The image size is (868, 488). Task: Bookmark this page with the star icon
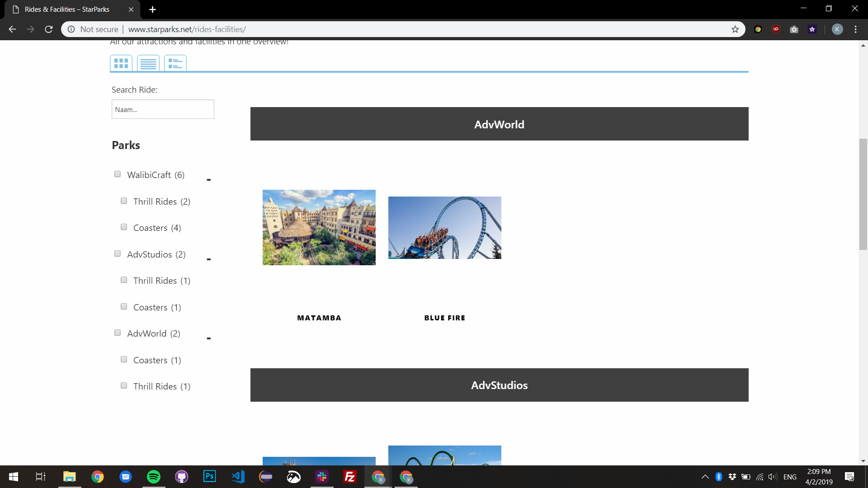[x=735, y=29]
